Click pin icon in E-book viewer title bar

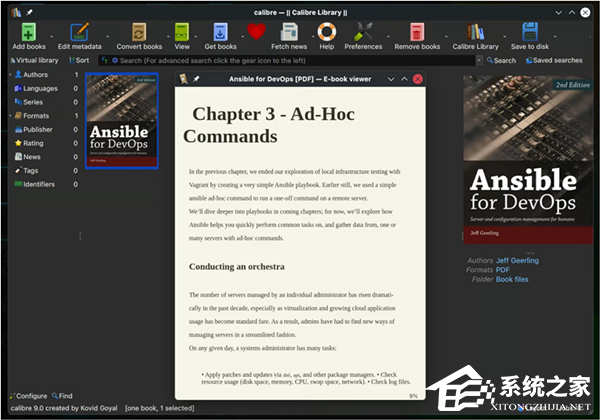click(x=196, y=79)
